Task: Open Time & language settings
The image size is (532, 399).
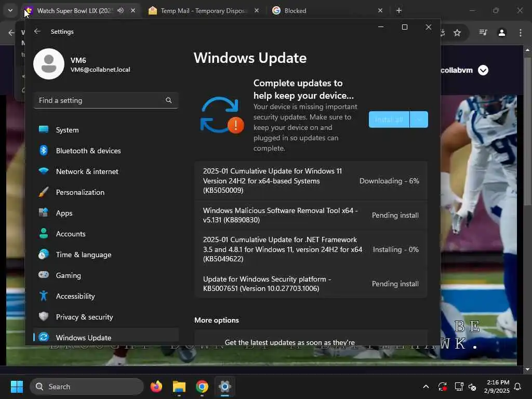Action: pos(106,255)
